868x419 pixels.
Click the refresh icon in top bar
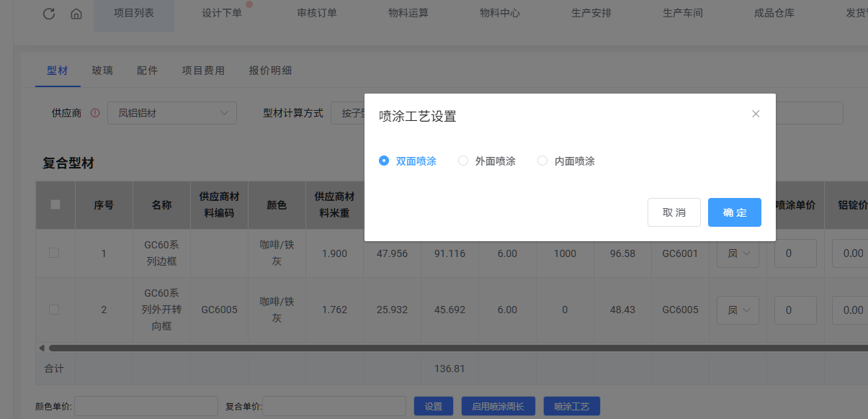(x=49, y=14)
